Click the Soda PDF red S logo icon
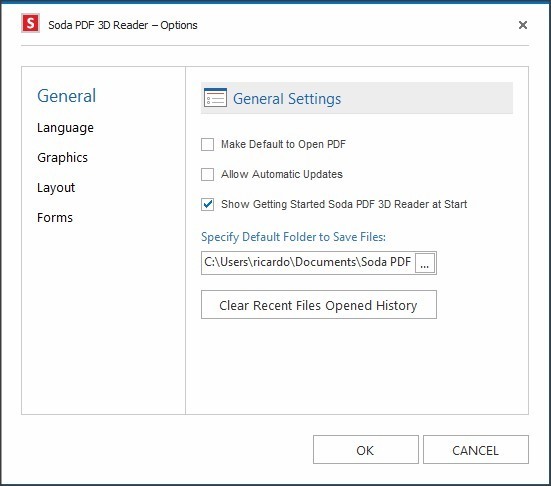Image resolution: width=551 pixels, height=486 pixels. (x=30, y=24)
